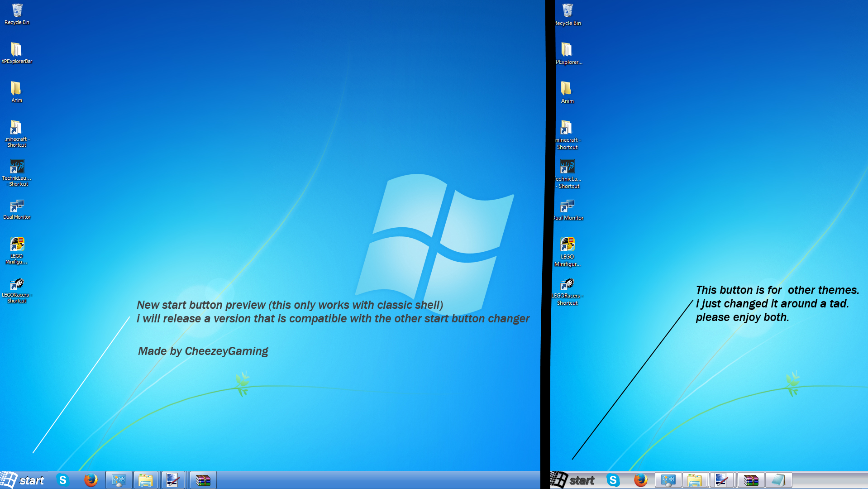Screen dimensions: 868x489
Task: Open the Paint picture editor on blue taskbar
Action: [173, 480]
